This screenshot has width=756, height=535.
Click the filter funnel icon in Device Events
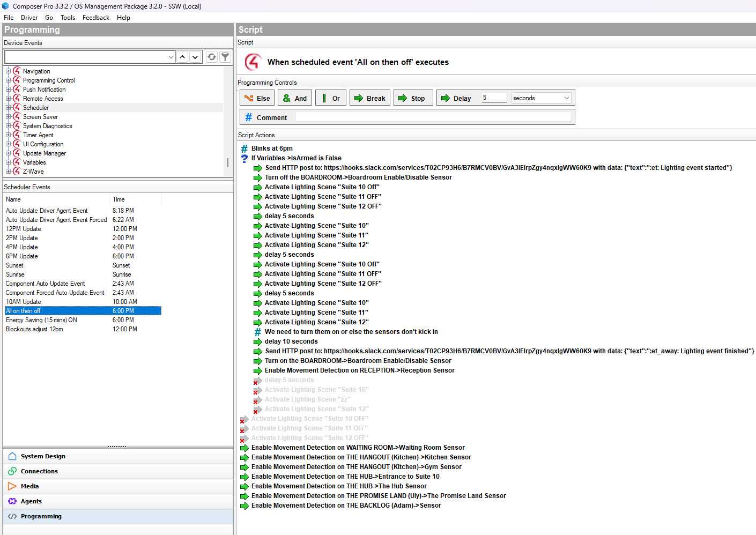click(225, 57)
